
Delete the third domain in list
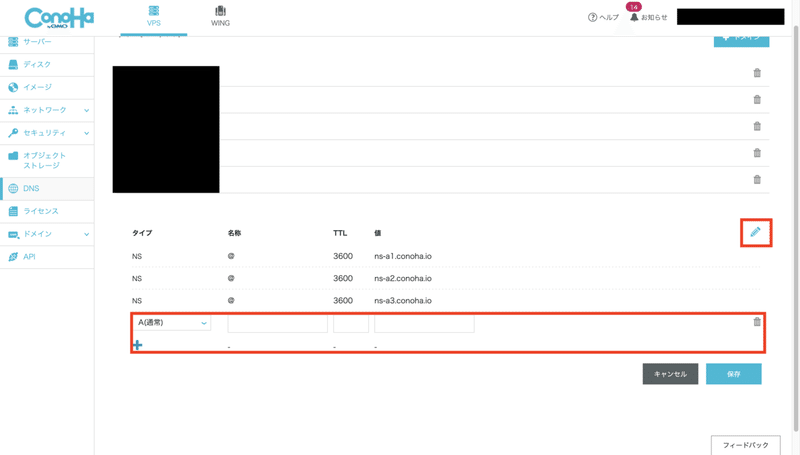(x=757, y=126)
